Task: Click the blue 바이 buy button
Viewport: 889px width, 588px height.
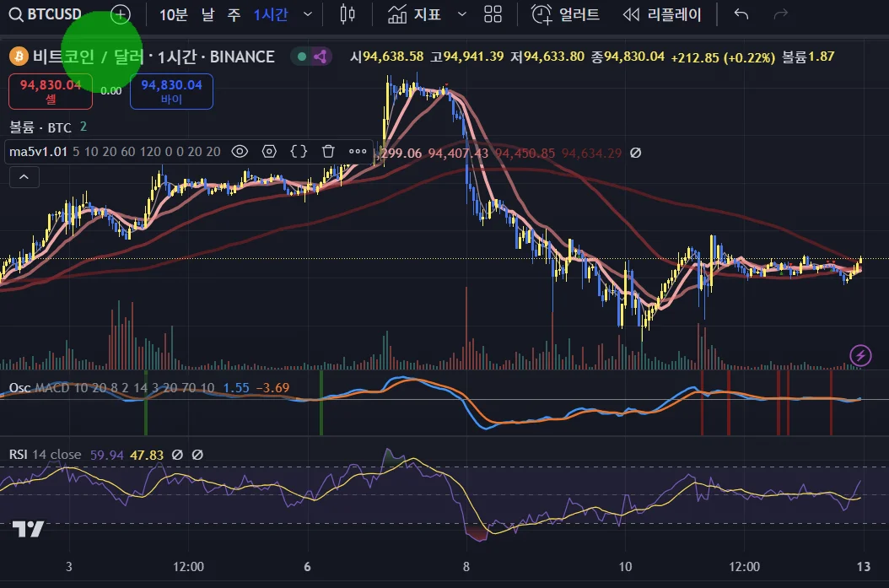Action: tap(171, 91)
